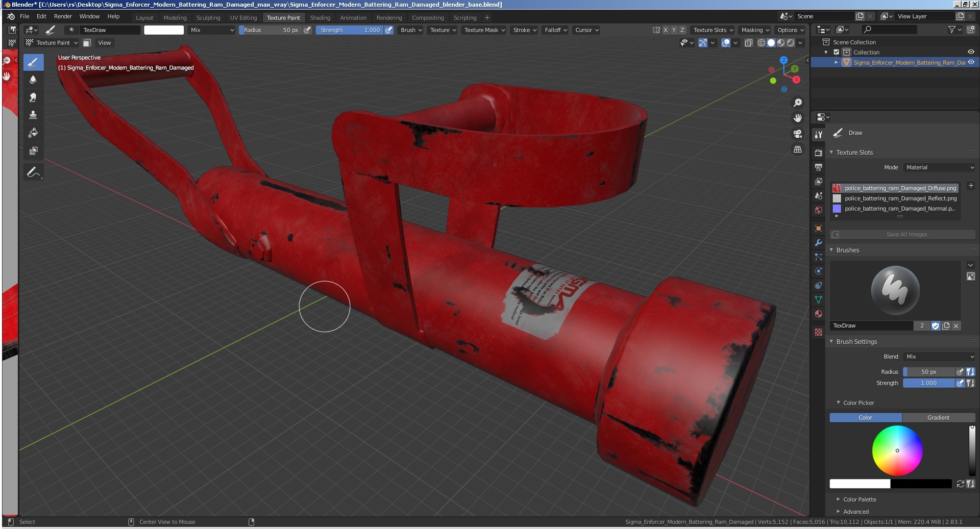Open Material Properties tab
The image size is (980, 529).
[818, 314]
